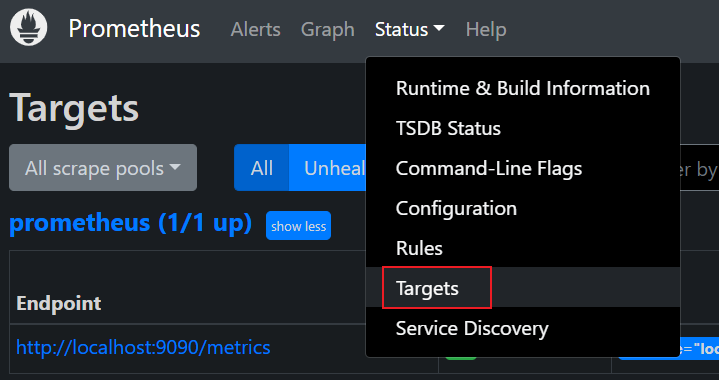Select Runtime & Build Information entry
The height and width of the screenshot is (380, 719).
523,88
